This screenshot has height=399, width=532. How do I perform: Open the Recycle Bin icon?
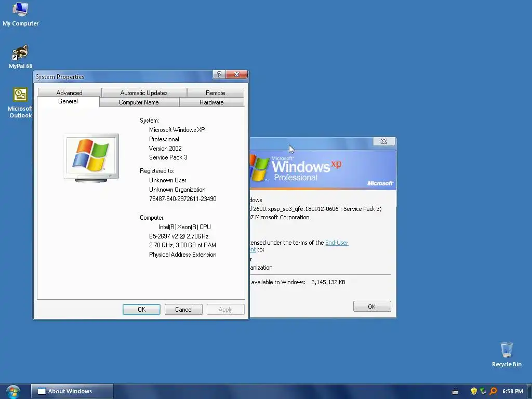tap(507, 354)
